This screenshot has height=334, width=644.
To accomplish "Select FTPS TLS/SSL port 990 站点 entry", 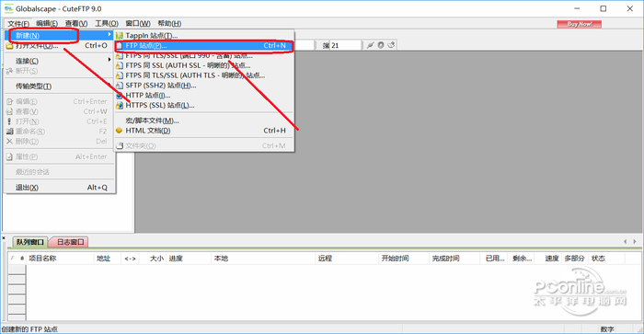I will (x=203, y=55).
